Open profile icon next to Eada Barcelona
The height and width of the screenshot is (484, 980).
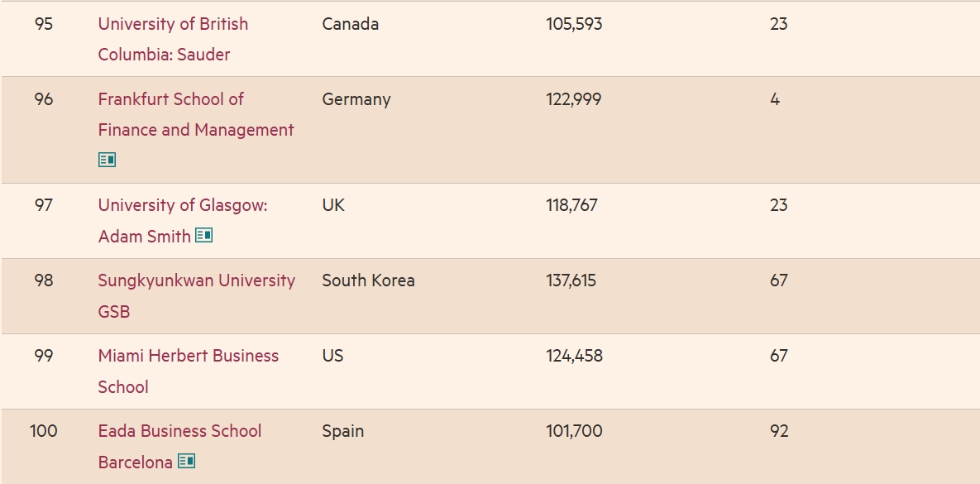[x=186, y=461]
